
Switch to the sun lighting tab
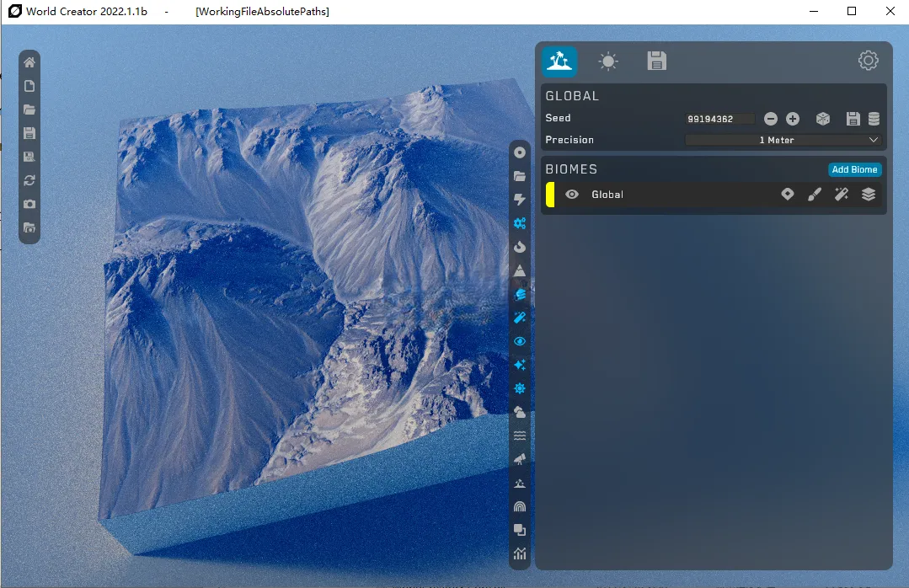[608, 61]
